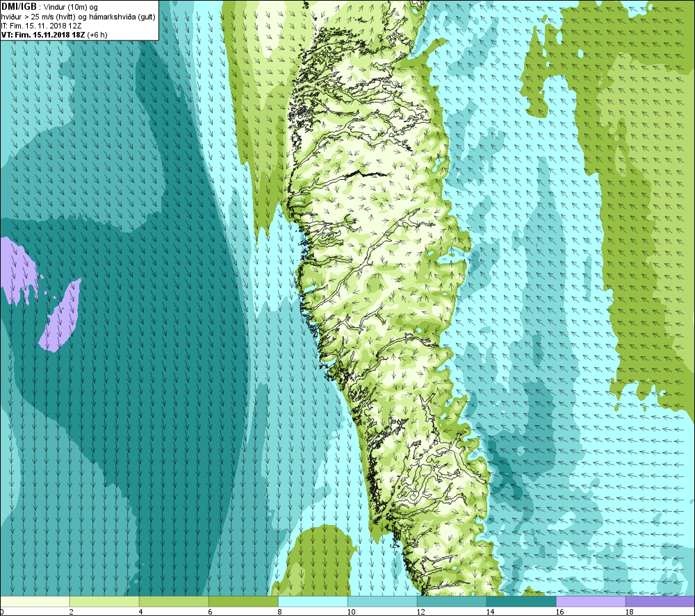Viewport: 695px width, 616px height.
Task: Click the header line 'DMI/IGB : Vindur (10m) og'
Action: click(49, 7)
